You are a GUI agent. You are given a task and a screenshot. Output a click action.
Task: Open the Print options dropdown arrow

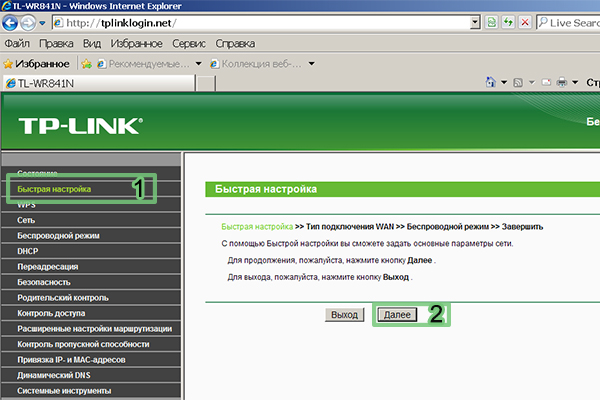pos(576,82)
